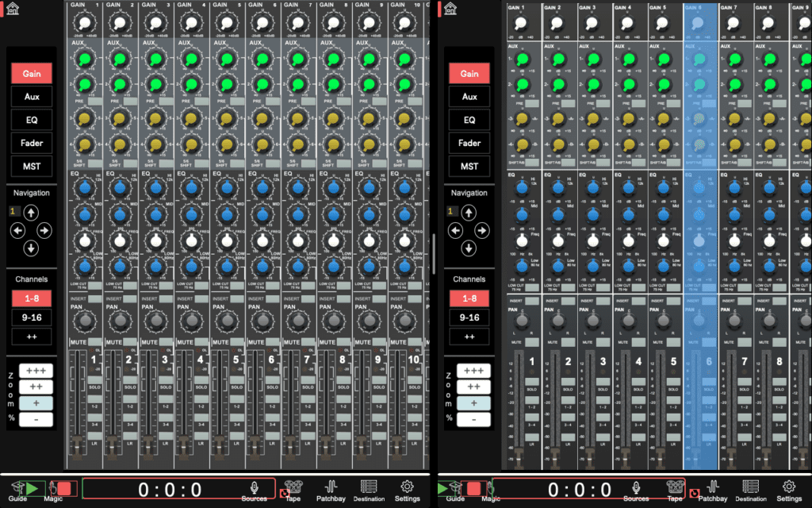Screen dimensions: 812x508
Task: Toggle Insert on channel 1, right mixer
Action: coord(532,301)
